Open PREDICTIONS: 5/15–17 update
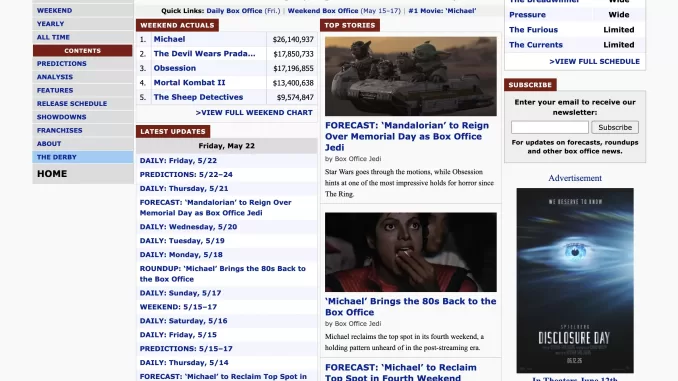This screenshot has width=678, height=381. 186,349
